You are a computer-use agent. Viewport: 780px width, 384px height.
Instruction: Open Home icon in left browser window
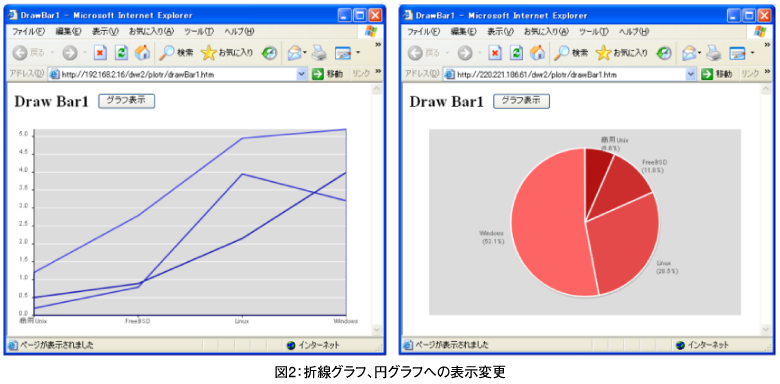(143, 53)
